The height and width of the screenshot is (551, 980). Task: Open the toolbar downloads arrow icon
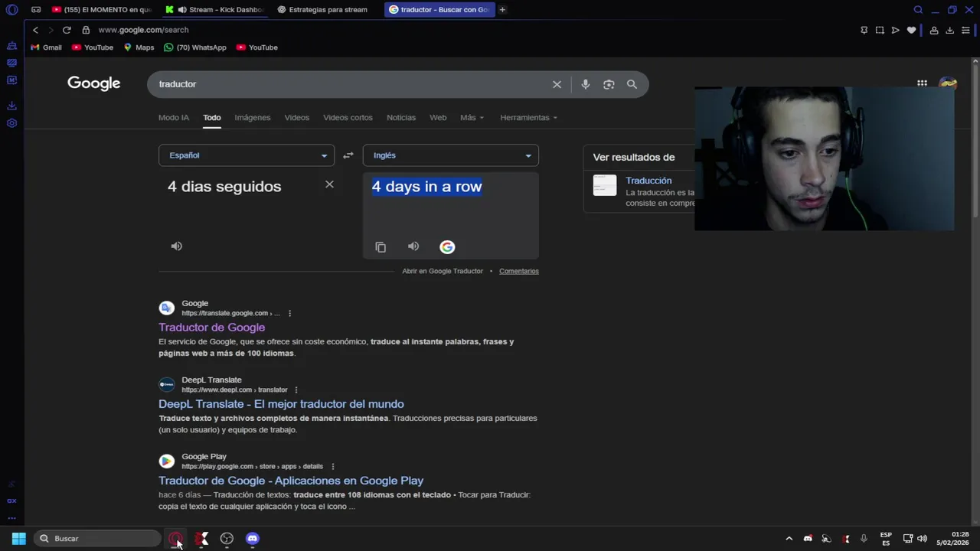(949, 30)
